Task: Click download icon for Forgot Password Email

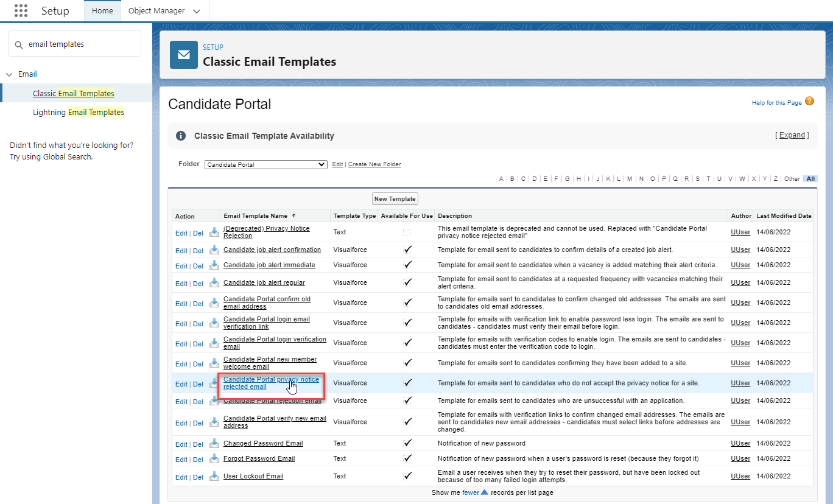Action: pos(214,459)
